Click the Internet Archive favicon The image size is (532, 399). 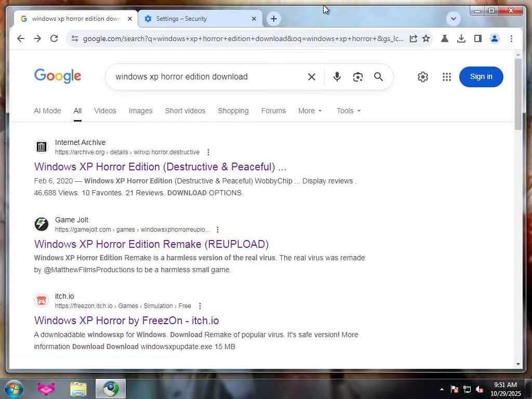42,147
